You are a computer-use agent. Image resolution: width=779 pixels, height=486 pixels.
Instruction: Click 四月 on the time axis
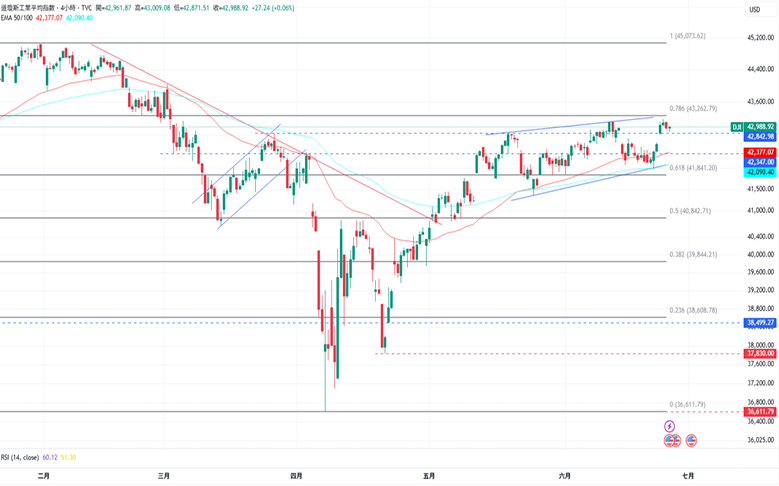pyautogui.click(x=296, y=476)
